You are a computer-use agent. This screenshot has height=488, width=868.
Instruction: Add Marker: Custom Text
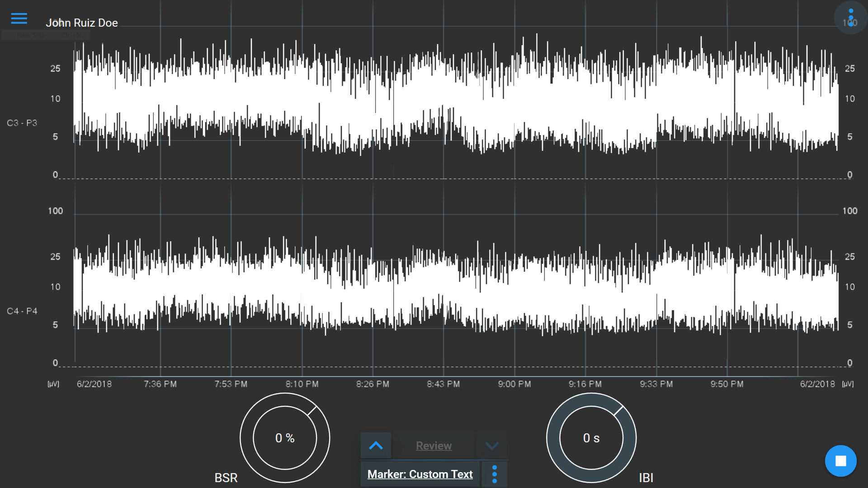pyautogui.click(x=420, y=474)
